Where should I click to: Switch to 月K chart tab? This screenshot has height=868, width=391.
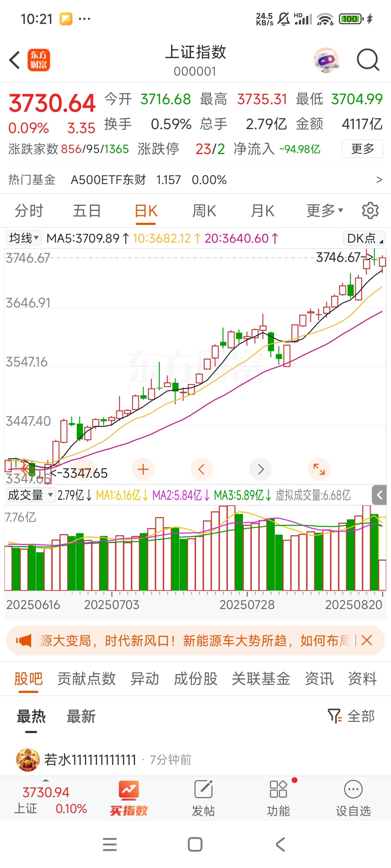[x=263, y=210]
